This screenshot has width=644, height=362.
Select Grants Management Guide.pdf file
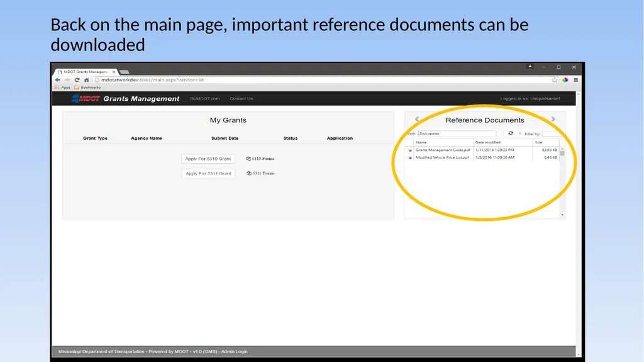[x=443, y=150]
